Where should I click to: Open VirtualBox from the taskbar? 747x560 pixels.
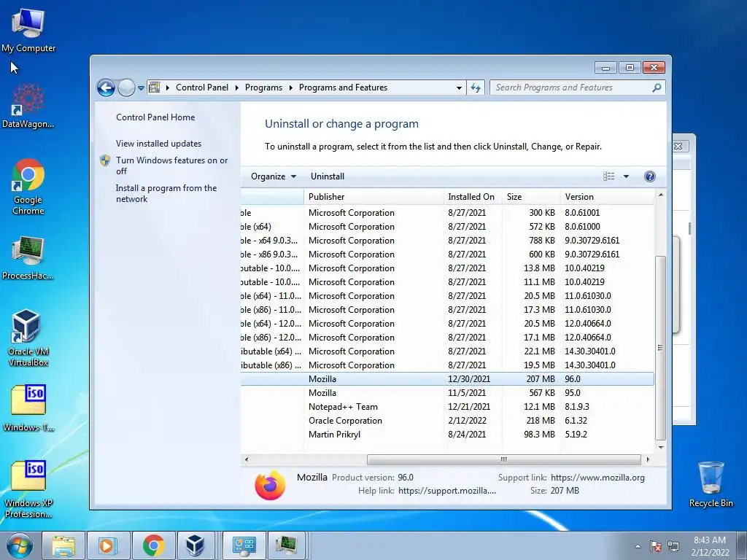196,545
